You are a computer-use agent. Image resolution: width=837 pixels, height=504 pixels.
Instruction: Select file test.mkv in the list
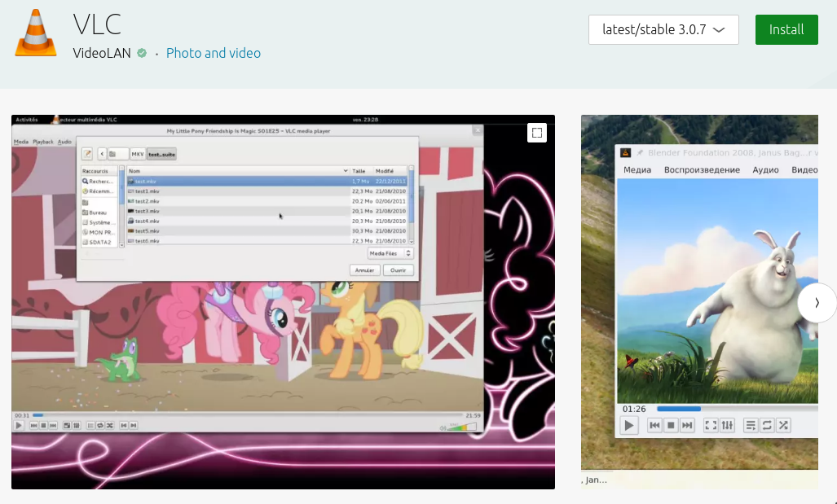pyautogui.click(x=267, y=182)
